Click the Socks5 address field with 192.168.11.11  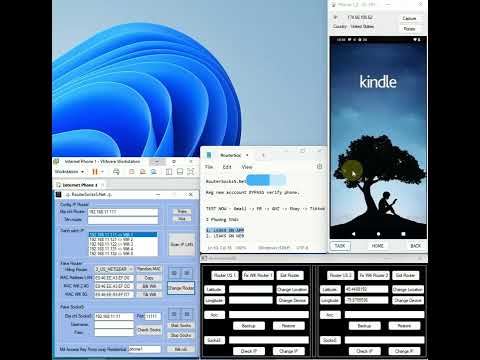[114, 316]
